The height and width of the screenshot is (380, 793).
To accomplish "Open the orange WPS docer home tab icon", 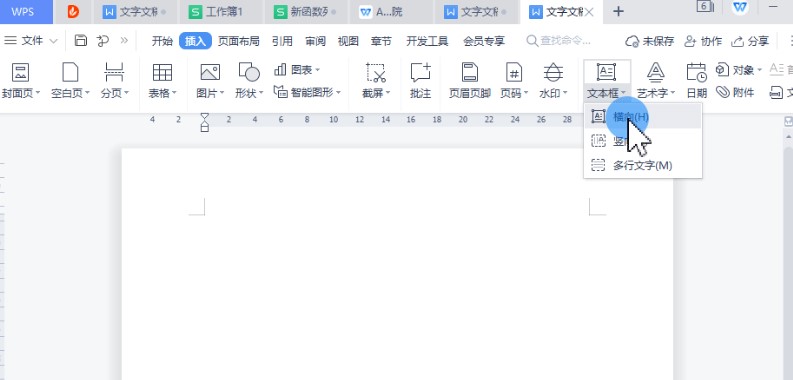I will point(73,12).
